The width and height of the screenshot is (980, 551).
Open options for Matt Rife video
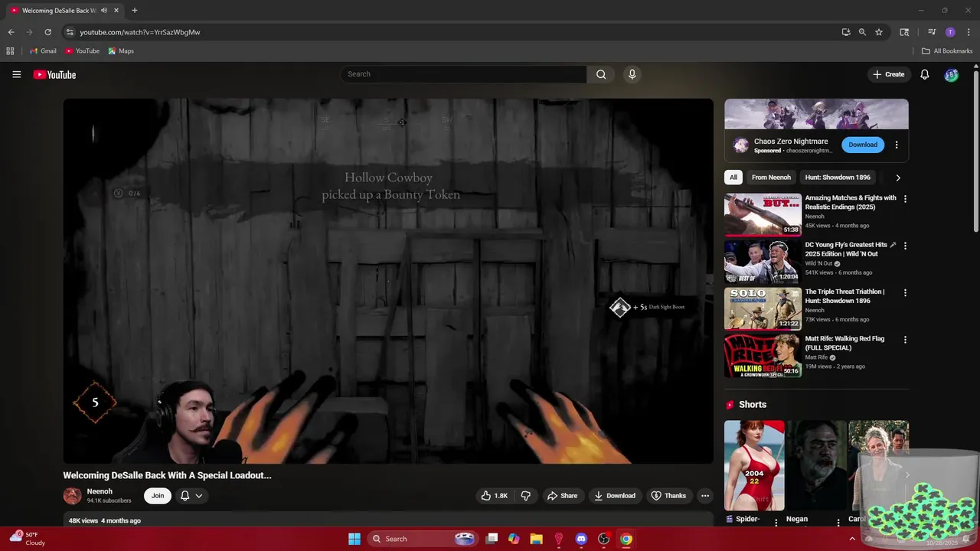(x=905, y=339)
